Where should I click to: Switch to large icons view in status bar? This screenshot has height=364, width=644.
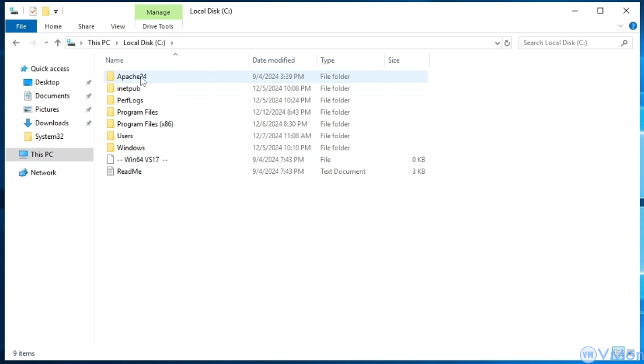point(632,353)
